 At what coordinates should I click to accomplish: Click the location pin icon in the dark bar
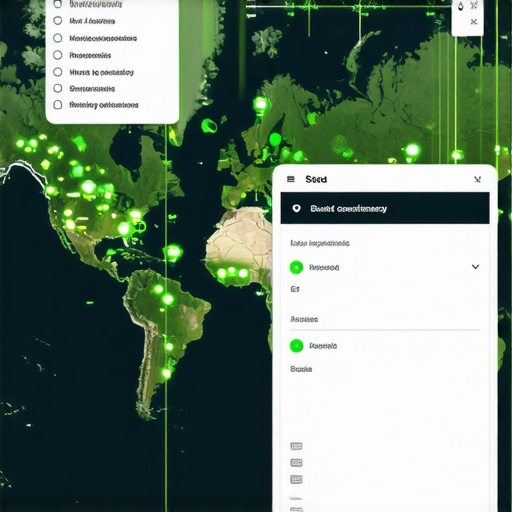[296, 209]
